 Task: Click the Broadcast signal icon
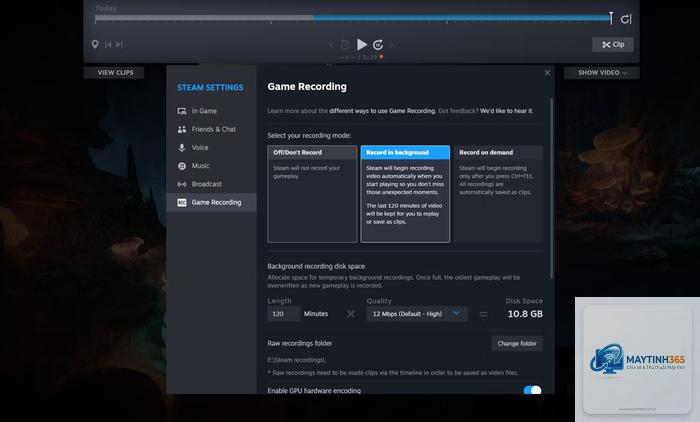click(x=182, y=184)
